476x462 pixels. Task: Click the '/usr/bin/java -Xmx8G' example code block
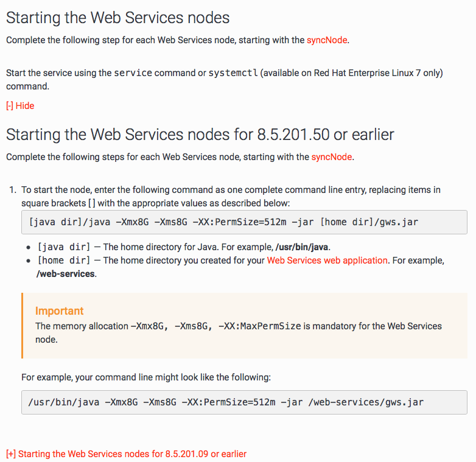point(226,402)
